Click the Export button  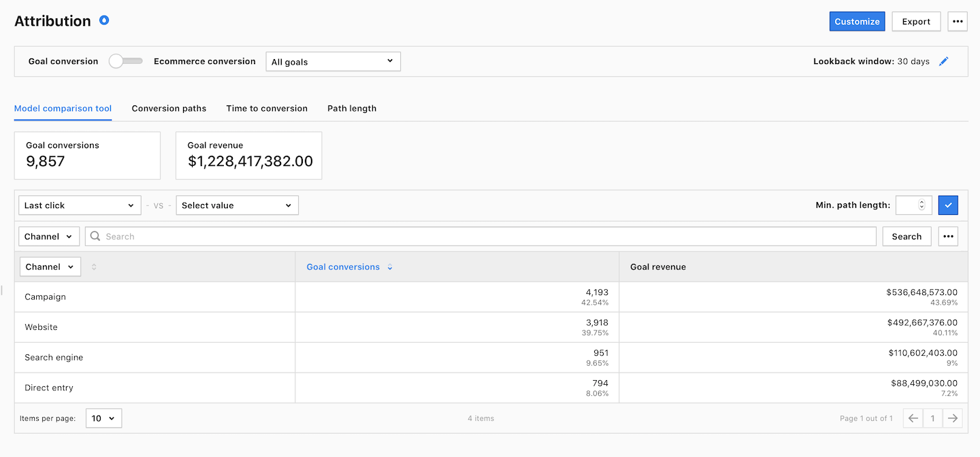916,21
